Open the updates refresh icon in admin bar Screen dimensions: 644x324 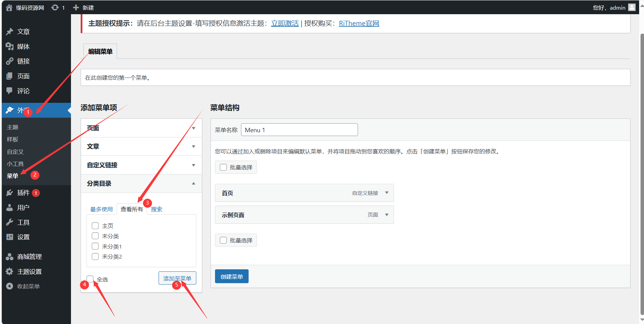point(55,8)
